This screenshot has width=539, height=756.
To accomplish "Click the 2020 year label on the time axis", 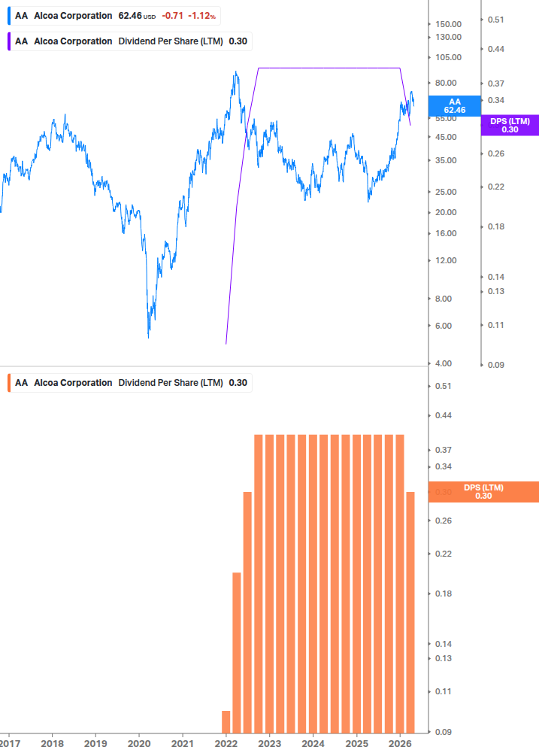I will 139,743.
